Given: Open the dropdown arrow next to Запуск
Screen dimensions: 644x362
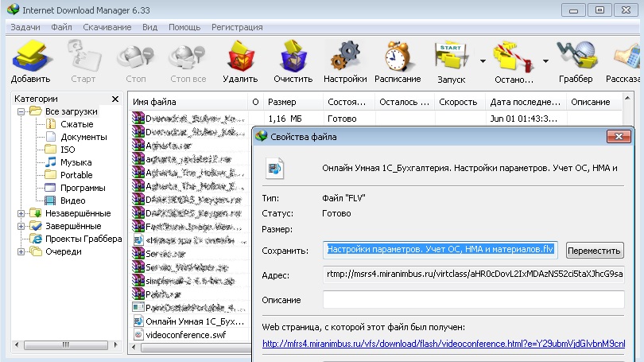Looking at the screenshot, I should click(x=483, y=61).
